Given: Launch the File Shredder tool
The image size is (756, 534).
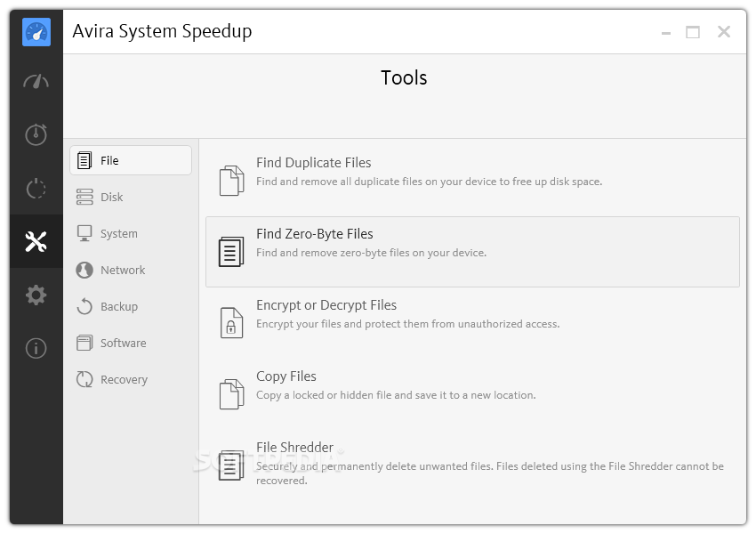Looking at the screenshot, I should point(472,465).
